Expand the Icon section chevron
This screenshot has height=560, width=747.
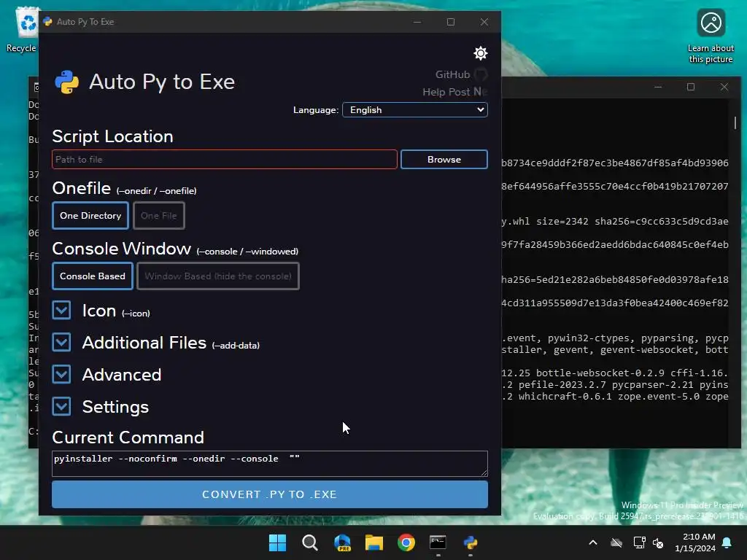(x=61, y=311)
